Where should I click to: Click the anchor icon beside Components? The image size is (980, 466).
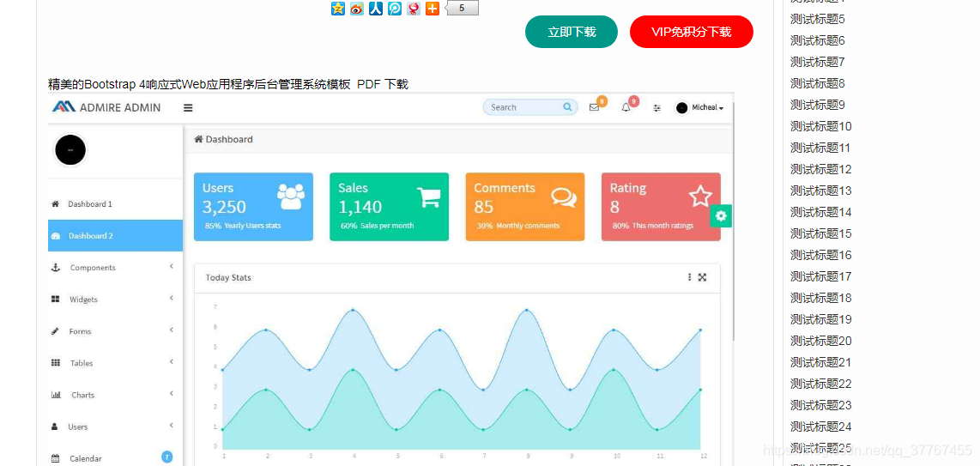55,268
